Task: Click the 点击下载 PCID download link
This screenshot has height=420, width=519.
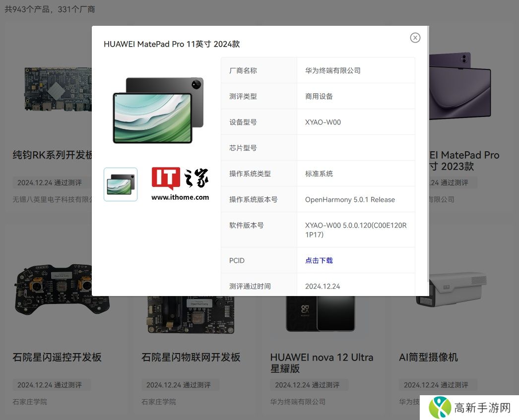Action: click(x=319, y=260)
